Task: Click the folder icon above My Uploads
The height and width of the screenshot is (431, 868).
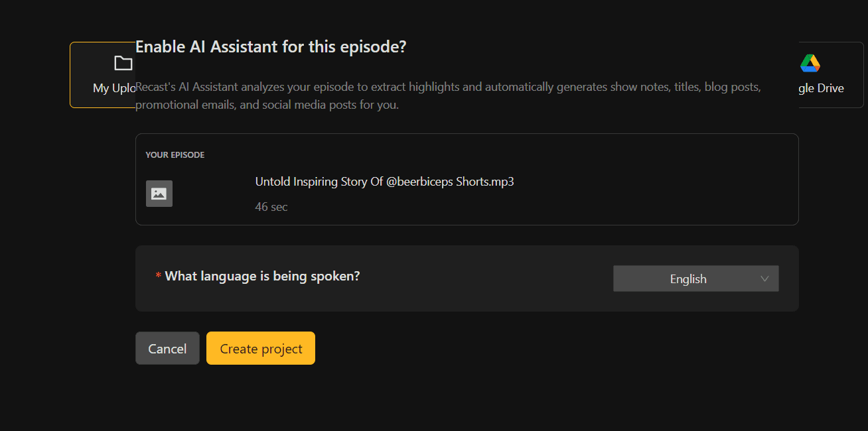Action: pyautogui.click(x=123, y=63)
